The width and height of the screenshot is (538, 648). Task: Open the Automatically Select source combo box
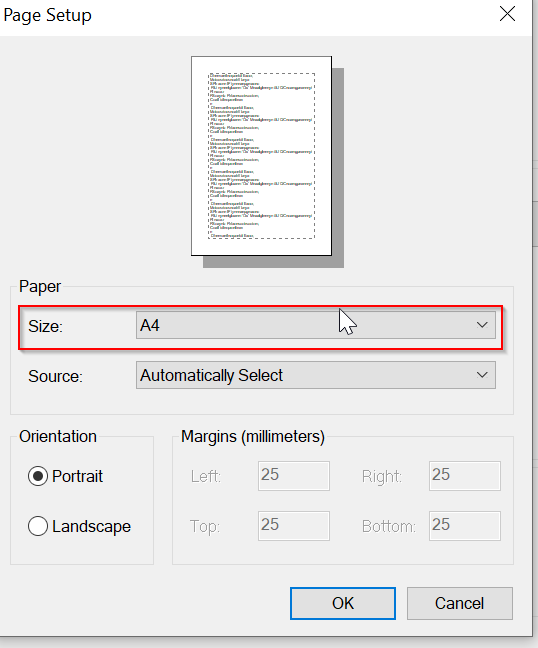pyautogui.click(x=316, y=375)
